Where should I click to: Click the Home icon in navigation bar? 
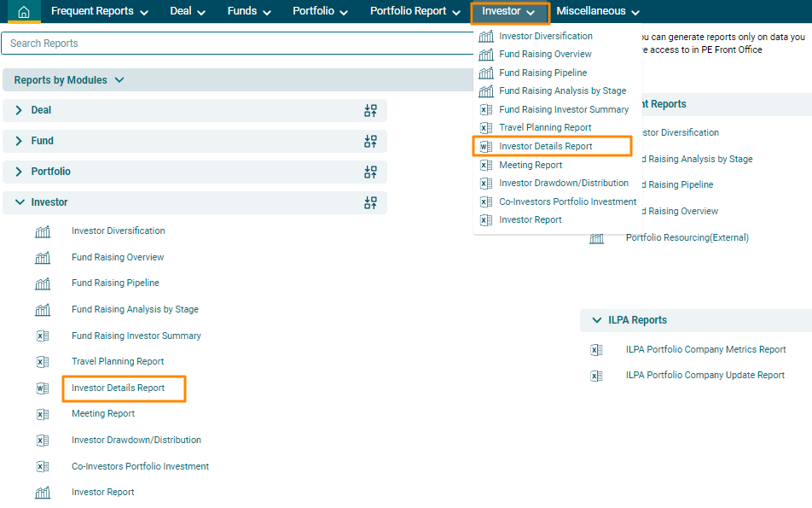24,12
